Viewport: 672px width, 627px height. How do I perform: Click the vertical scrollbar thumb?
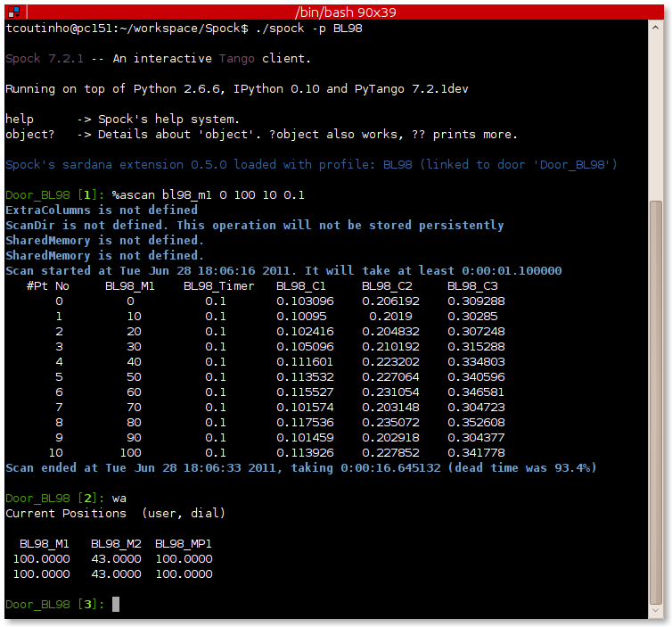(x=655, y=402)
